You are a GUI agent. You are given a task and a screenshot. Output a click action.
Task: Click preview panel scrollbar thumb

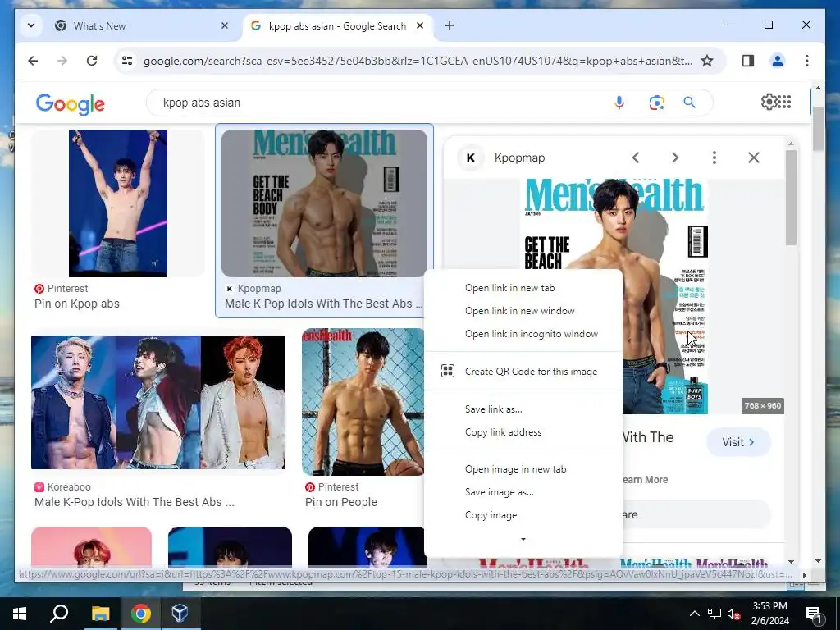pyautogui.click(x=792, y=197)
